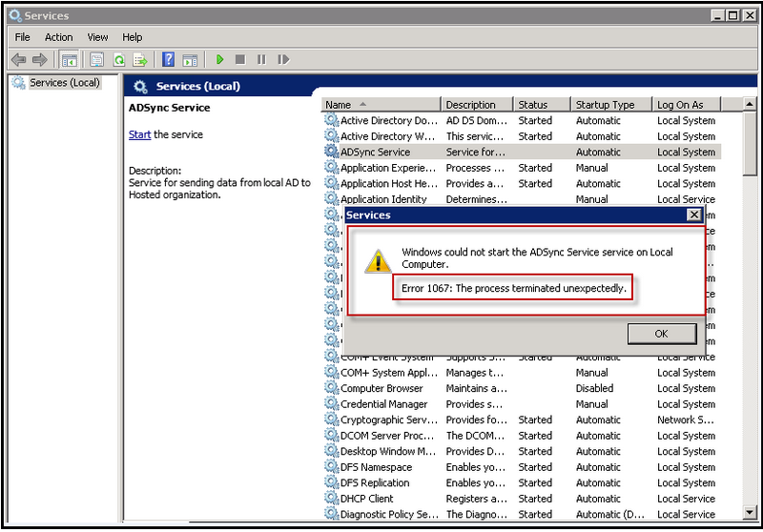
Task: Sort by the Log On As column header
Action: point(686,105)
